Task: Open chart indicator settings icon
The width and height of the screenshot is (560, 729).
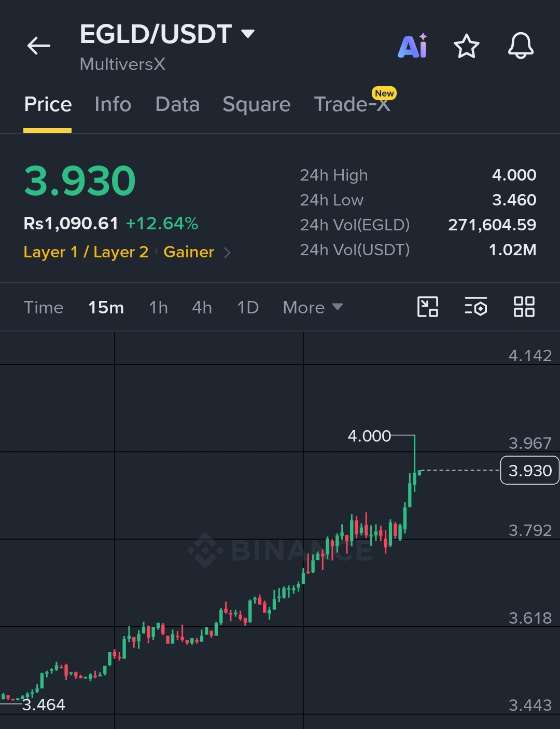Action: [x=476, y=307]
